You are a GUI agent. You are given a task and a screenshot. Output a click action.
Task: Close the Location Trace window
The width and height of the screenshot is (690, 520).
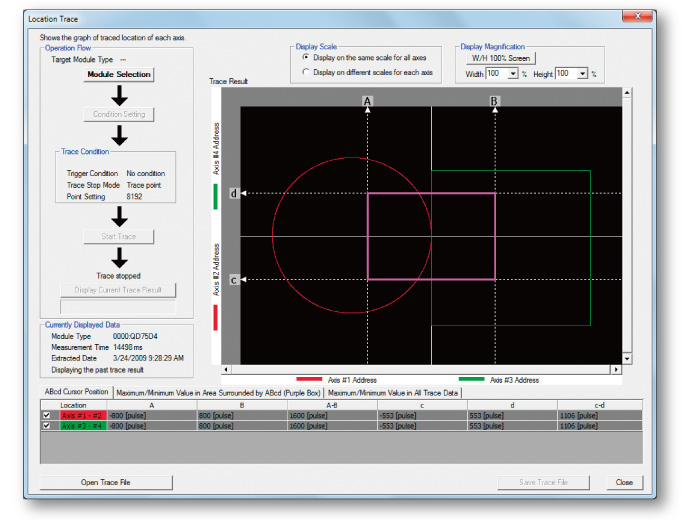[637, 16]
